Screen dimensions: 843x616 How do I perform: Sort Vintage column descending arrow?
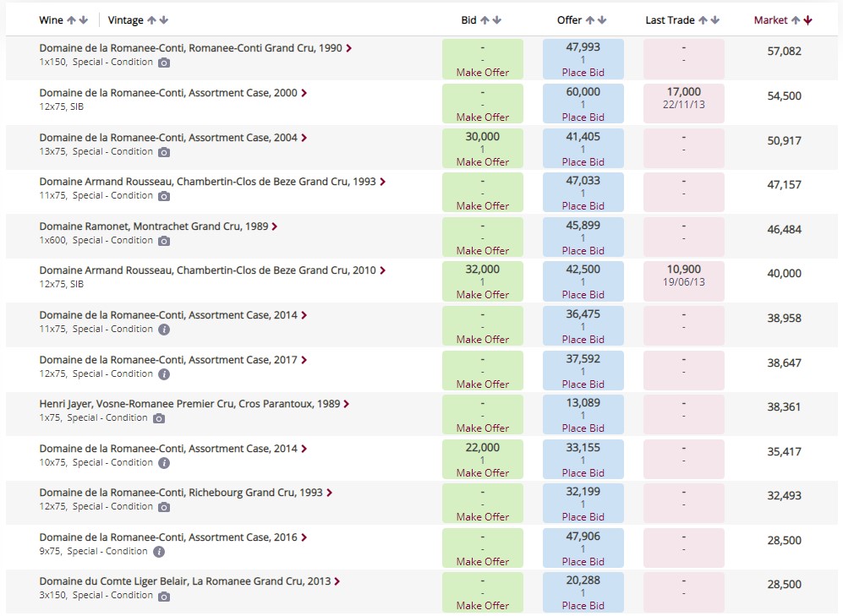pyautogui.click(x=164, y=20)
